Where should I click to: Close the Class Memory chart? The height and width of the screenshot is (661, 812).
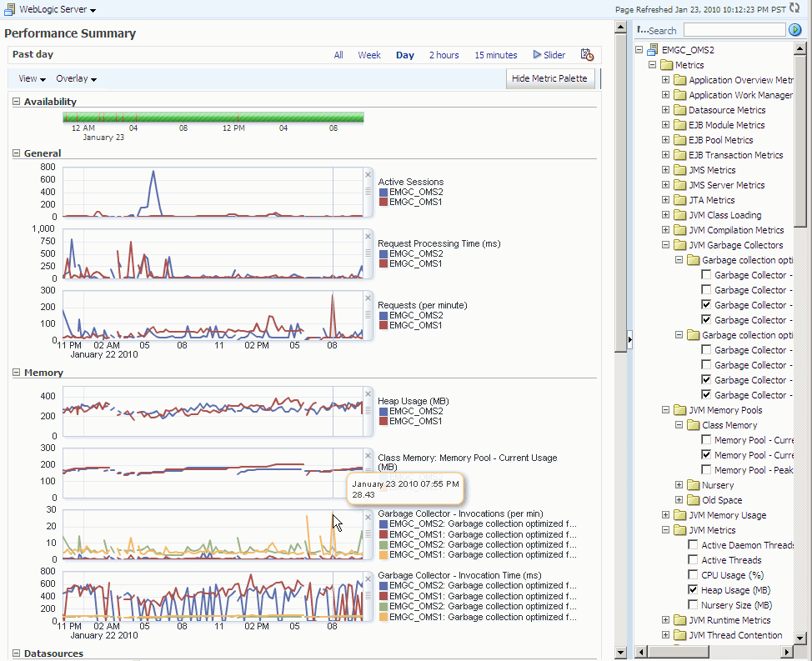(368, 456)
